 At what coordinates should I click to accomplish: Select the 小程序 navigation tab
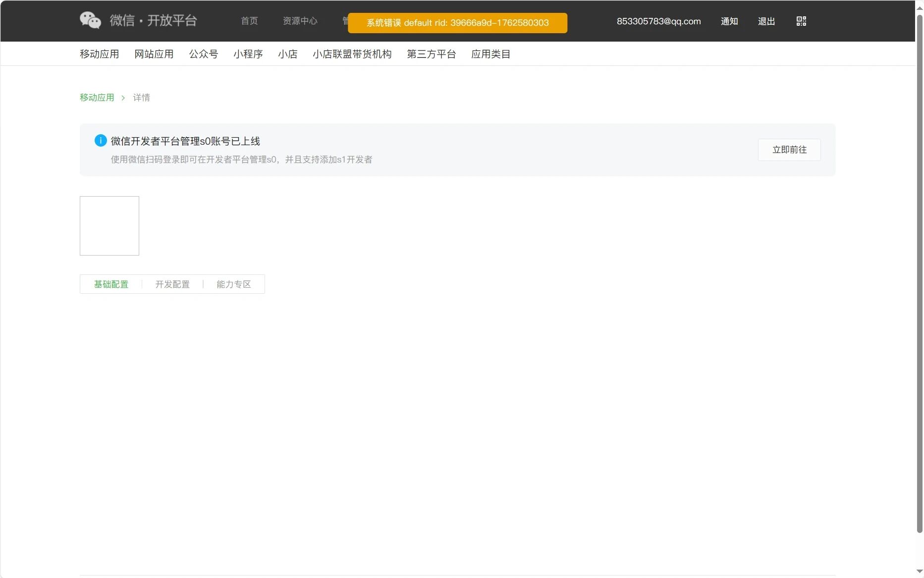248,54
